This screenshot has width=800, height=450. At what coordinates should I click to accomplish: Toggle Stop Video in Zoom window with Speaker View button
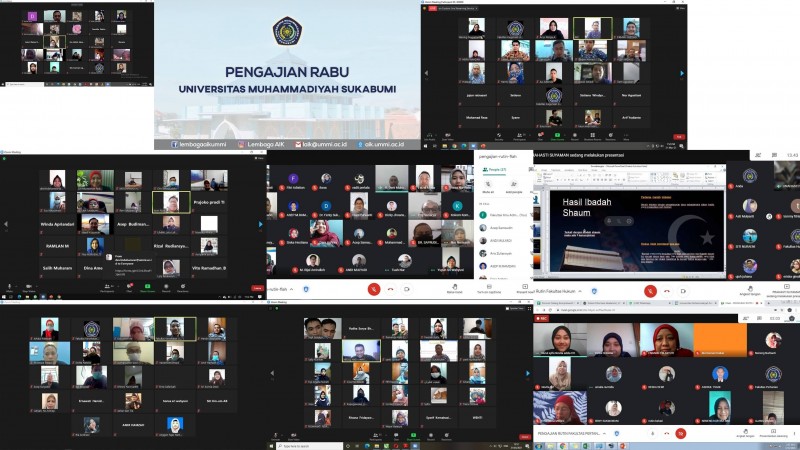click(293, 436)
